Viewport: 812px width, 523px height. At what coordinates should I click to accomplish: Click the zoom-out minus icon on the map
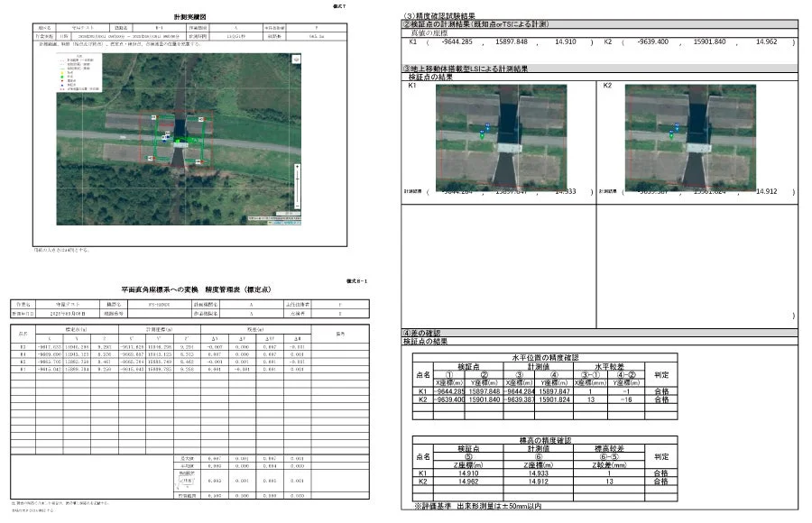pos(298,204)
